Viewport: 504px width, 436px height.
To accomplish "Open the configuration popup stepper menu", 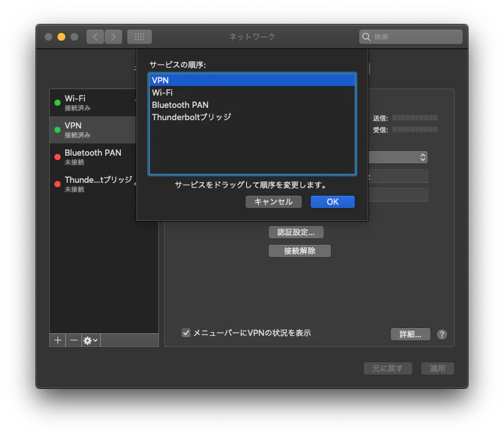I will tap(423, 158).
